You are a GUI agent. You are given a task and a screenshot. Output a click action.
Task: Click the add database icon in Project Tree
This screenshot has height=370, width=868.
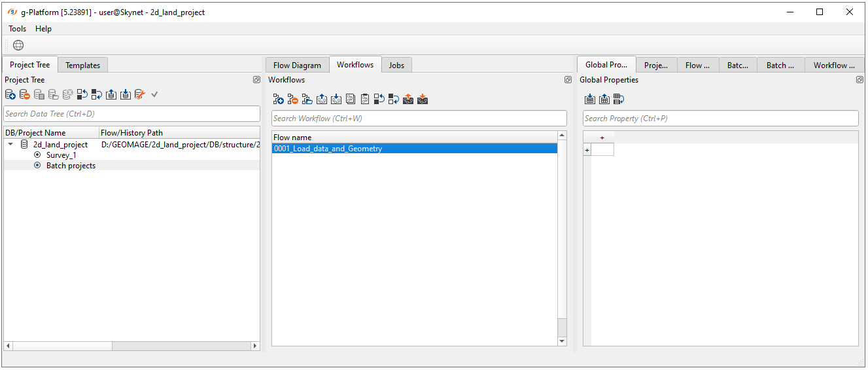click(10, 95)
